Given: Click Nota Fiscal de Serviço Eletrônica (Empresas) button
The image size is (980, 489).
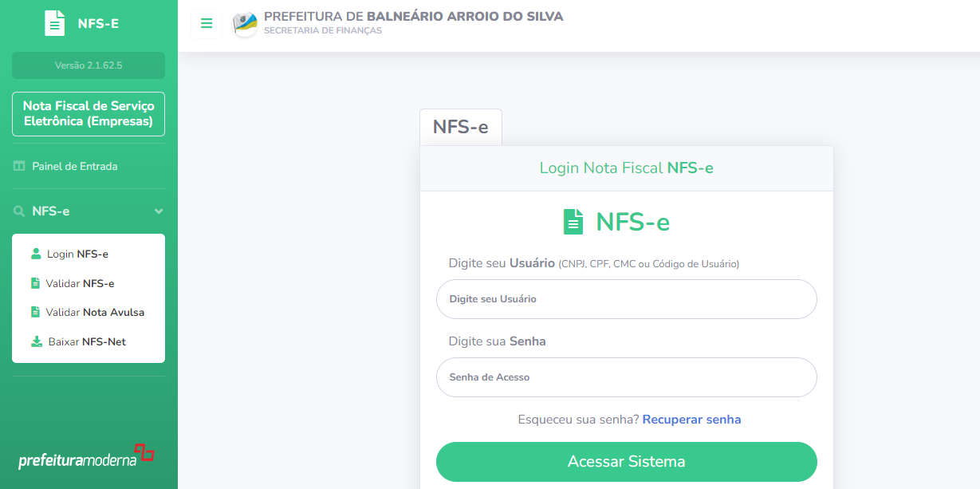Looking at the screenshot, I should tap(89, 114).
